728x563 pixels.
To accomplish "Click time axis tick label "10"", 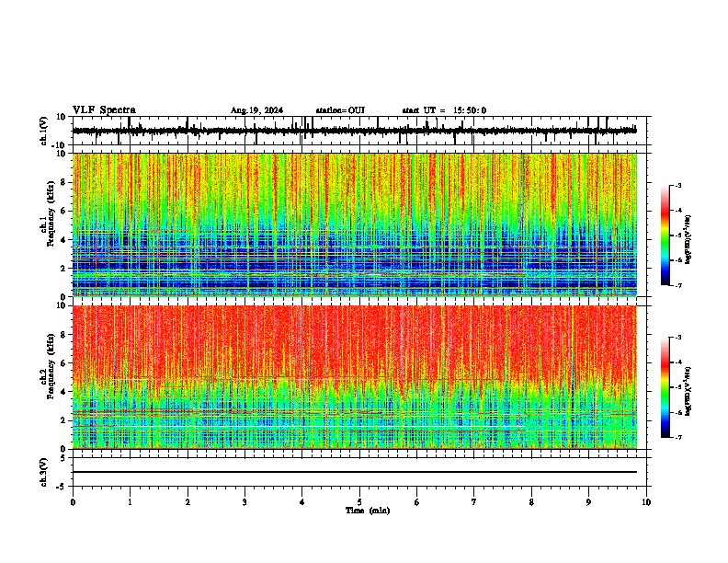I will click(646, 502).
